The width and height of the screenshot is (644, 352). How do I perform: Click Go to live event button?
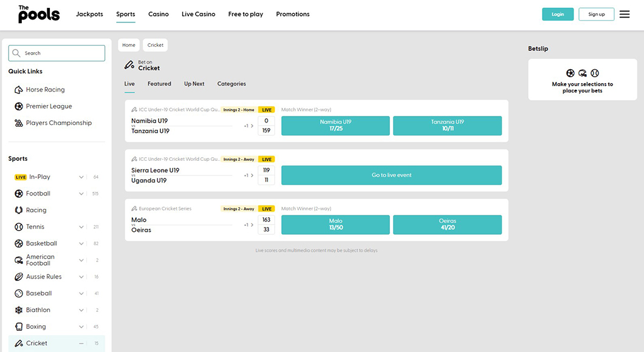(391, 175)
